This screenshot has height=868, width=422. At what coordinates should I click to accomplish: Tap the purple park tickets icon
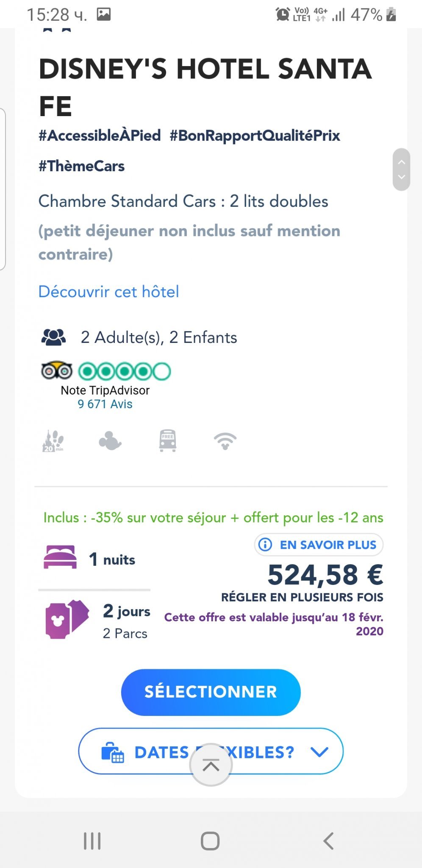67,619
